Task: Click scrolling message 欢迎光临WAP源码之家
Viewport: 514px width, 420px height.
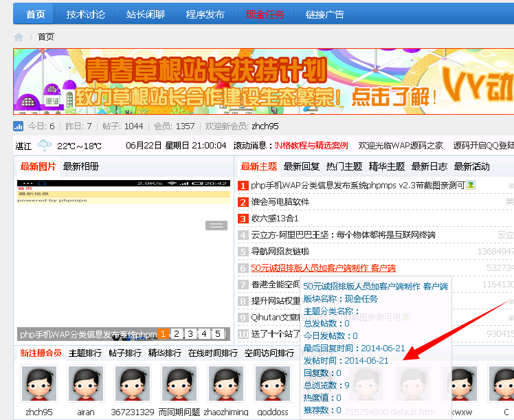Action: coord(401,145)
